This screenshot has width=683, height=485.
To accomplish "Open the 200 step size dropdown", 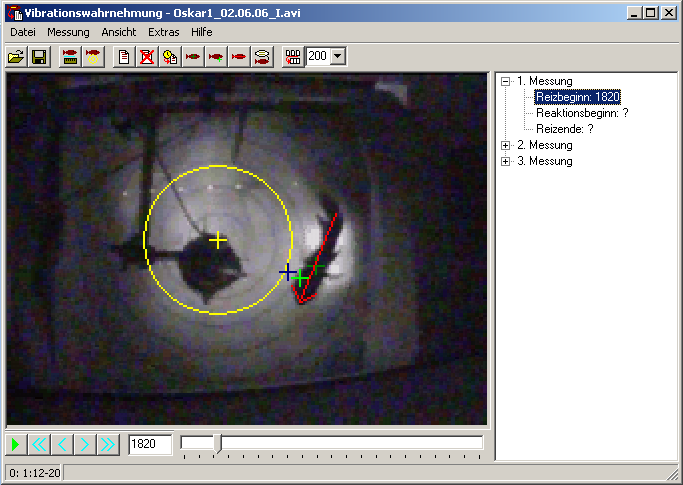I will click(x=338, y=56).
